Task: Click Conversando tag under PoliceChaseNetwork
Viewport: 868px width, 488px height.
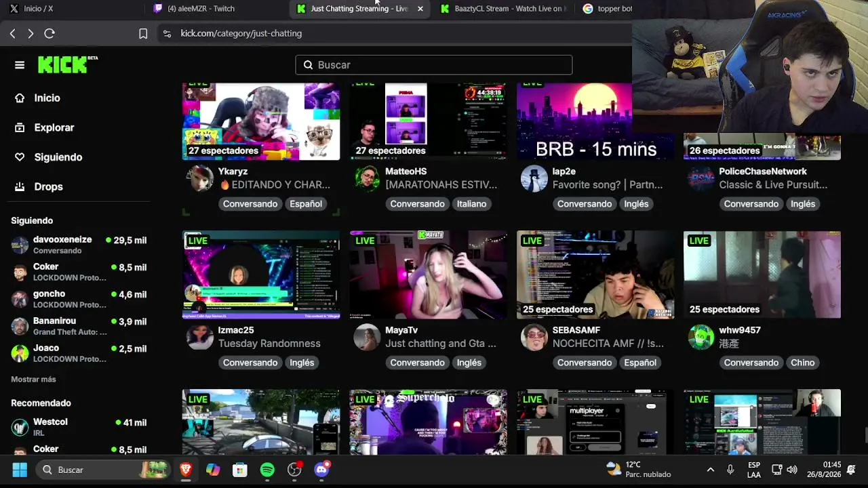Action: tap(751, 204)
